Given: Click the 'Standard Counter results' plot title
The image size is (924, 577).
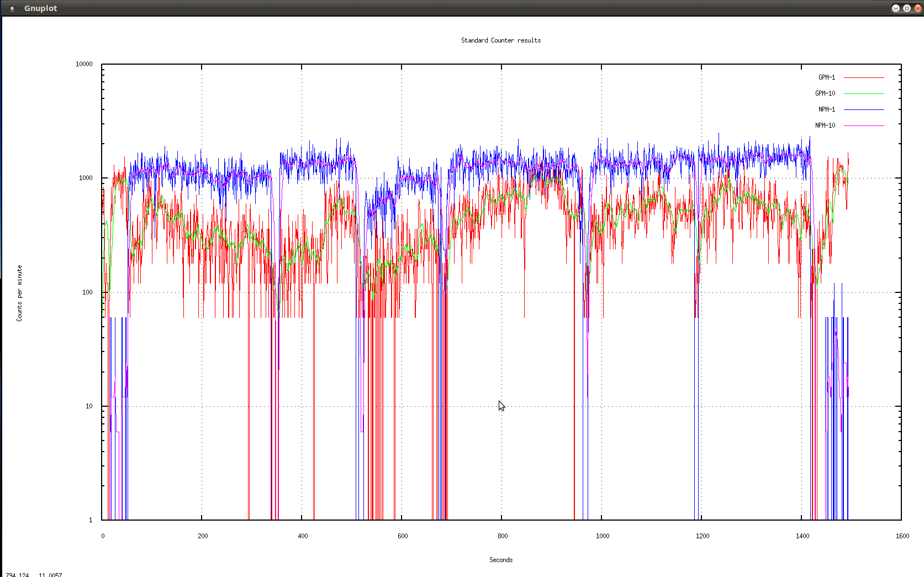Looking at the screenshot, I should click(501, 40).
